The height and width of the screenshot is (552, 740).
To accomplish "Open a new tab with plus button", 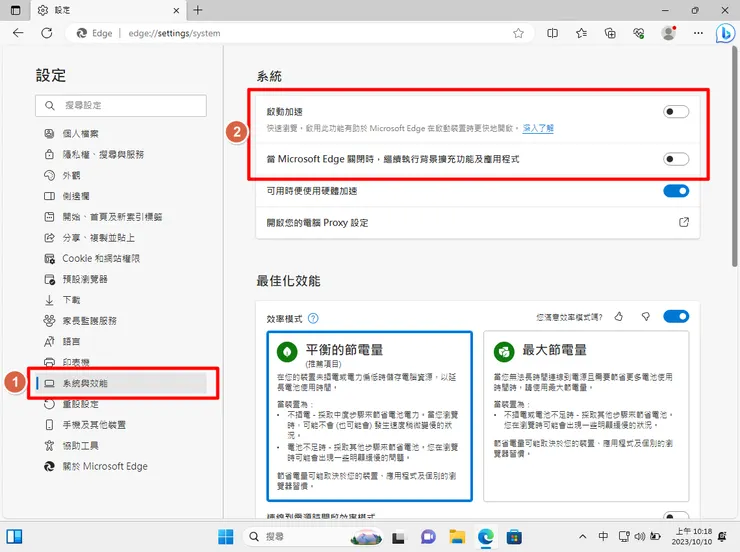I will click(198, 10).
